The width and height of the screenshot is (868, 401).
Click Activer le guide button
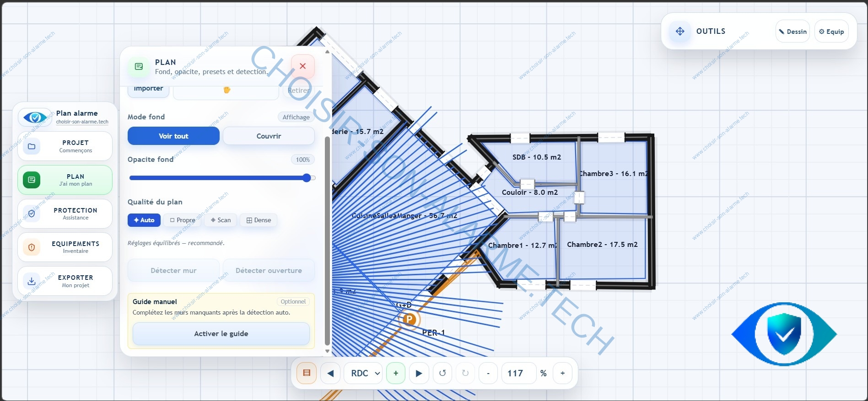221,334
